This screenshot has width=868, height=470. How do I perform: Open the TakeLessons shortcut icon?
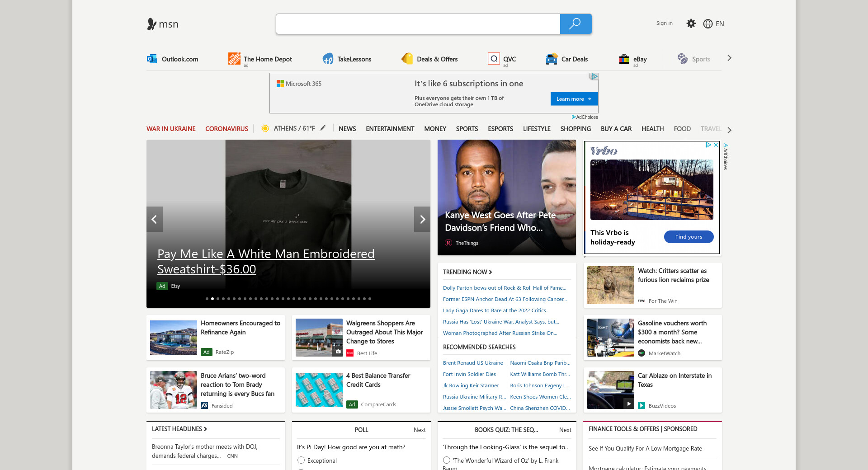328,59
